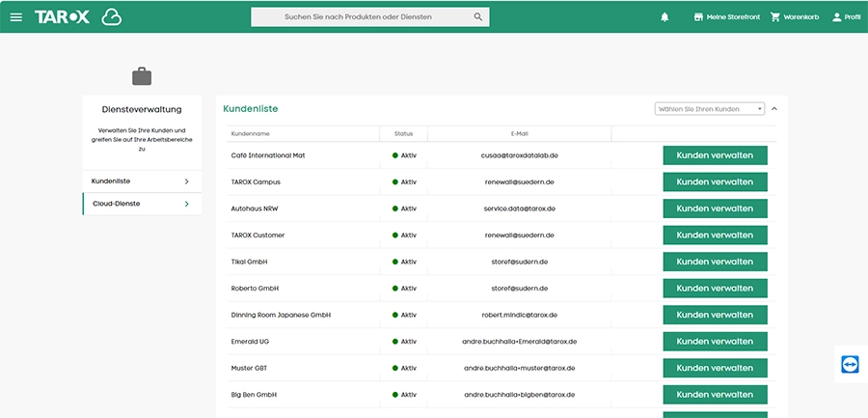
Task: Collapse the Kundenliste panel with chevron
Action: [774, 109]
